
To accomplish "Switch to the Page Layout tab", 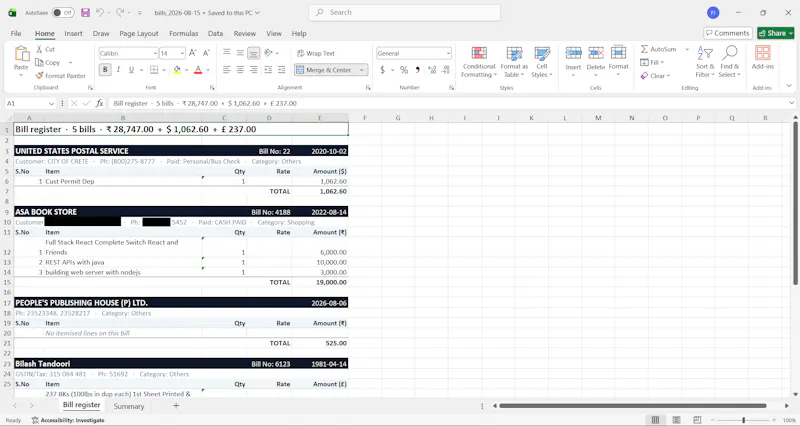I will [139, 33].
